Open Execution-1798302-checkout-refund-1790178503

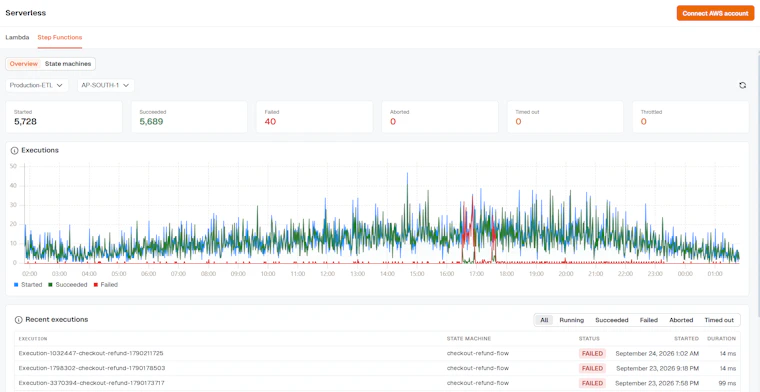click(x=92, y=368)
